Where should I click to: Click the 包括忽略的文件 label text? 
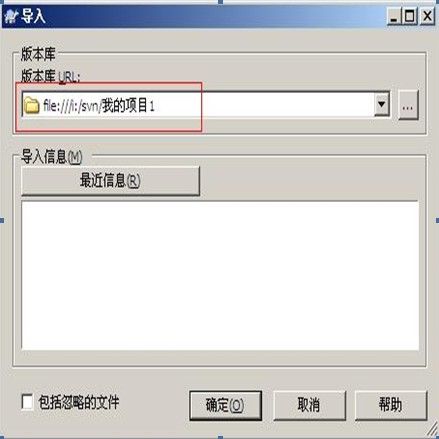pyautogui.click(x=79, y=402)
